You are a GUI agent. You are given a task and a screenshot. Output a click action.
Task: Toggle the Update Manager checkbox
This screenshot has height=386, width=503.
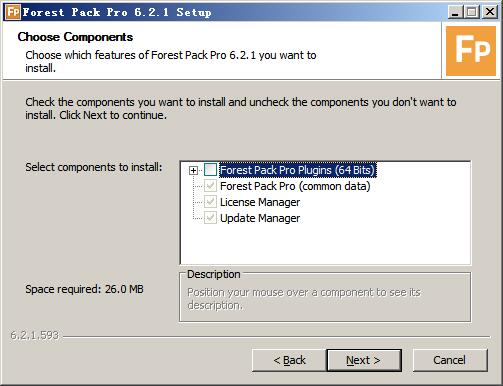(x=210, y=218)
